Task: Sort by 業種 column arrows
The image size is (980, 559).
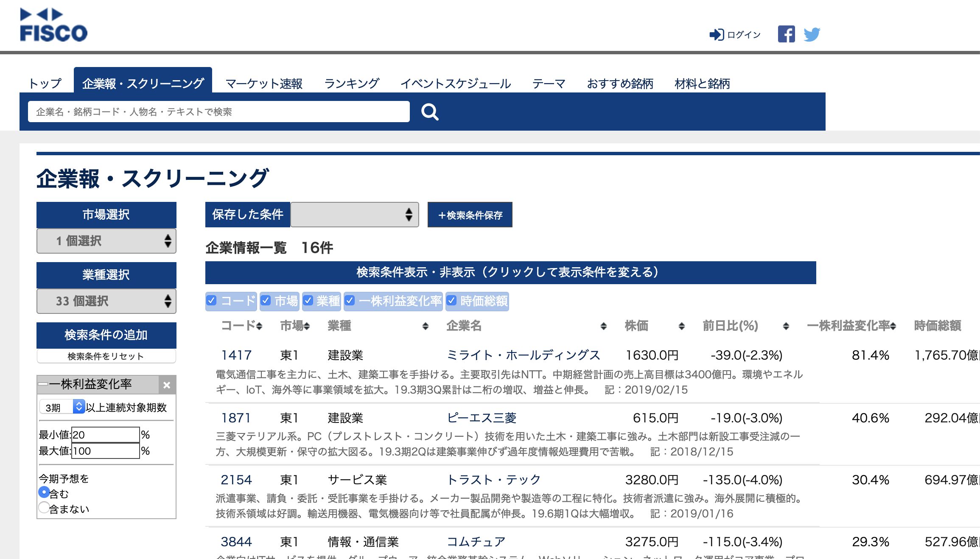Action: pos(426,326)
